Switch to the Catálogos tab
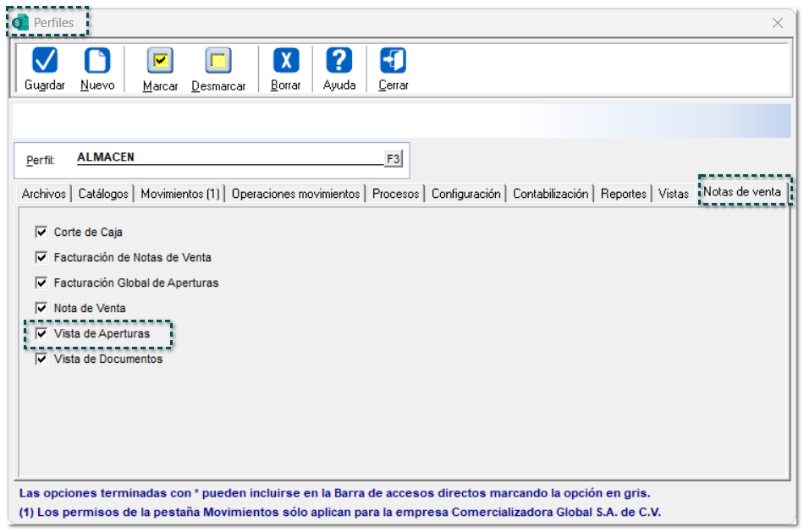The width and height of the screenshot is (804, 532). [103, 194]
